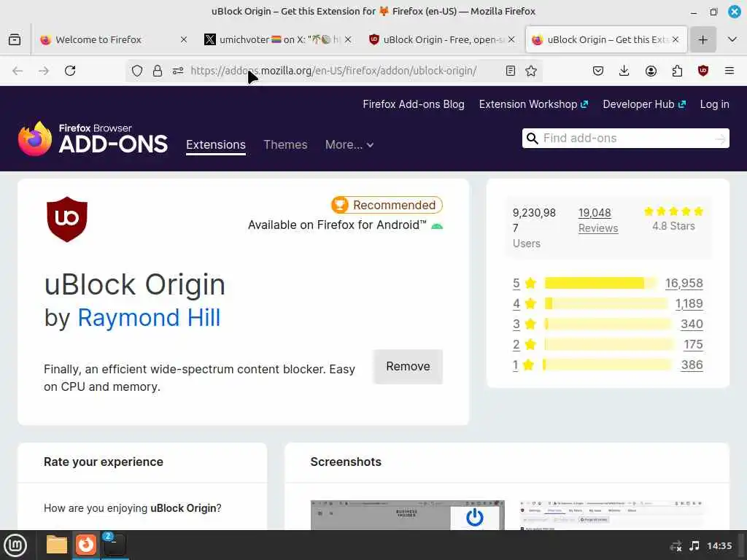
Task: Open the Extension Workshop link
Action: (x=533, y=104)
